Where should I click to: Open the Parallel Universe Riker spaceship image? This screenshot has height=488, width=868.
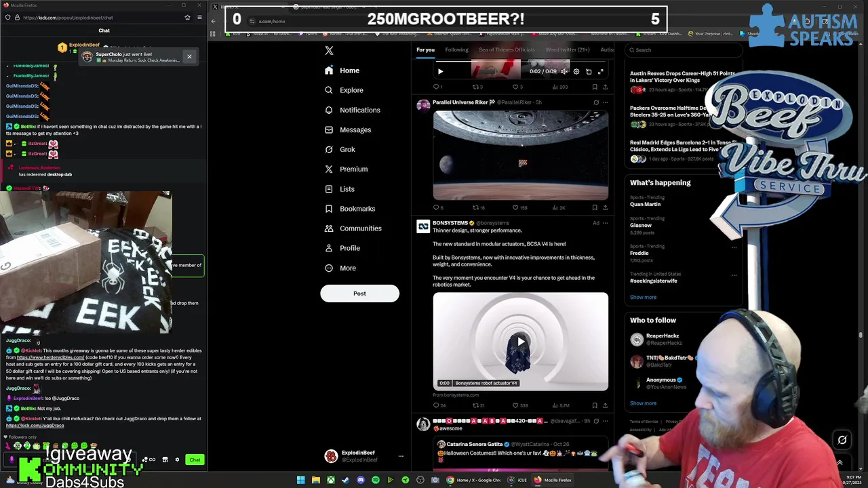pyautogui.click(x=520, y=155)
